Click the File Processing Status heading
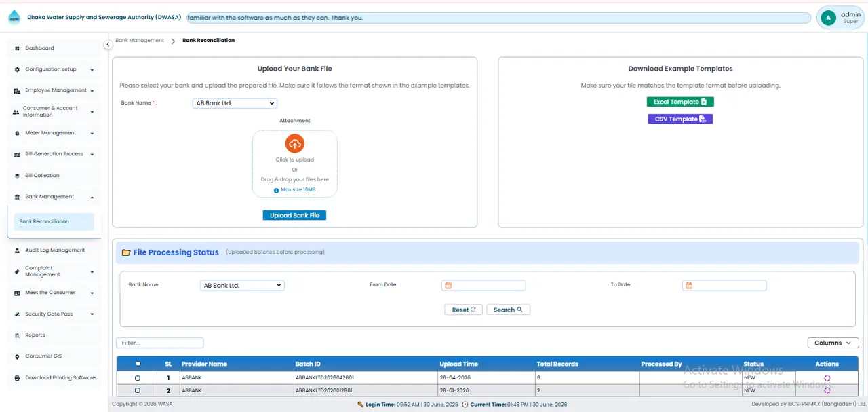 click(176, 252)
